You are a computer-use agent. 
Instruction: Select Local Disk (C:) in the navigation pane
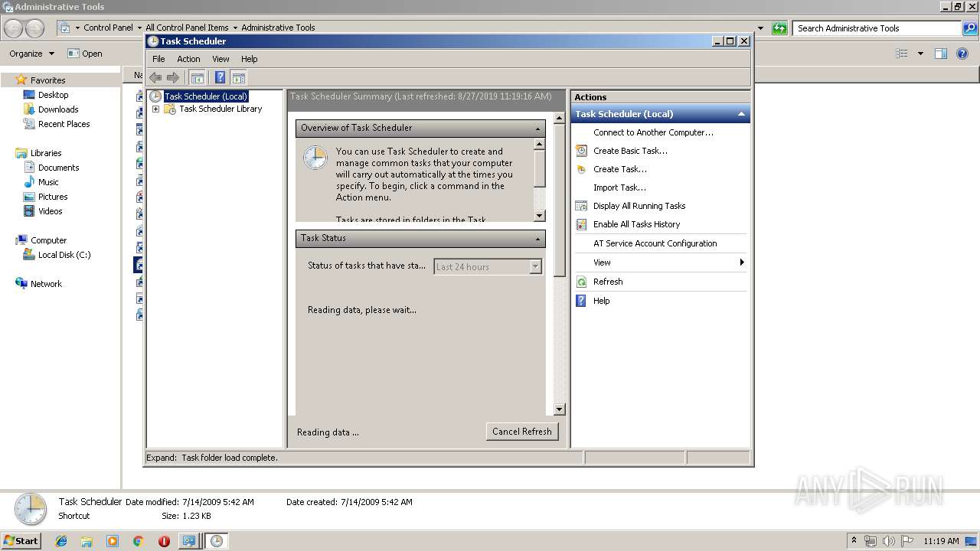[64, 255]
